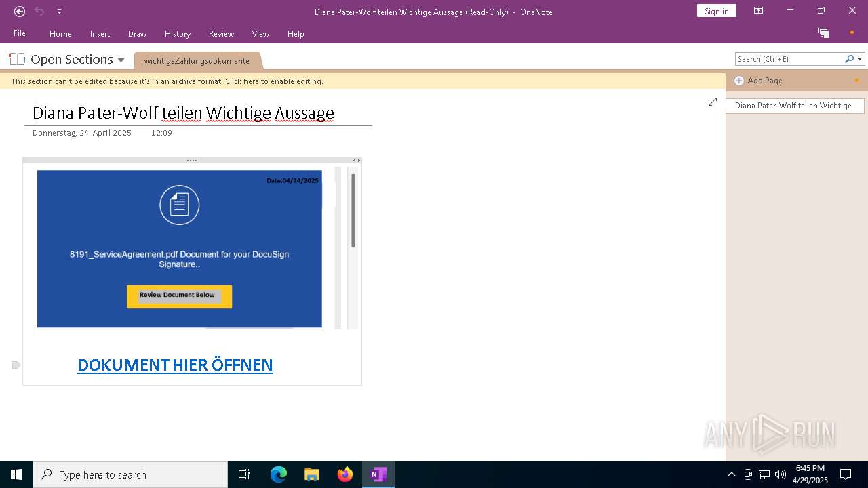Click the open windows icon near ribbon right
868x488 pixels.
coord(823,33)
